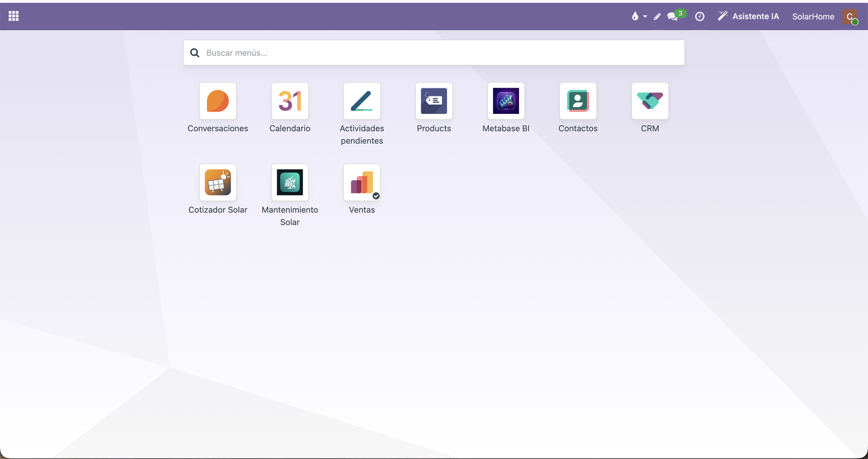Switch company via SolarHome
Screen dimensions: 868x459
coord(813,17)
